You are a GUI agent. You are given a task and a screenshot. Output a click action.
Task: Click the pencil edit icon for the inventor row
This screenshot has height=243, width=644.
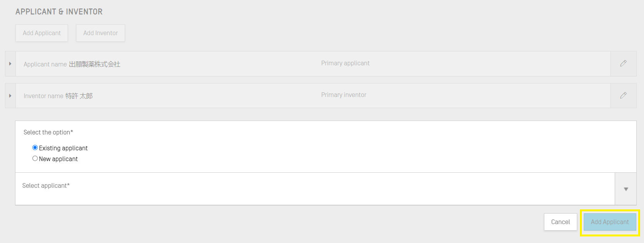pyautogui.click(x=623, y=95)
